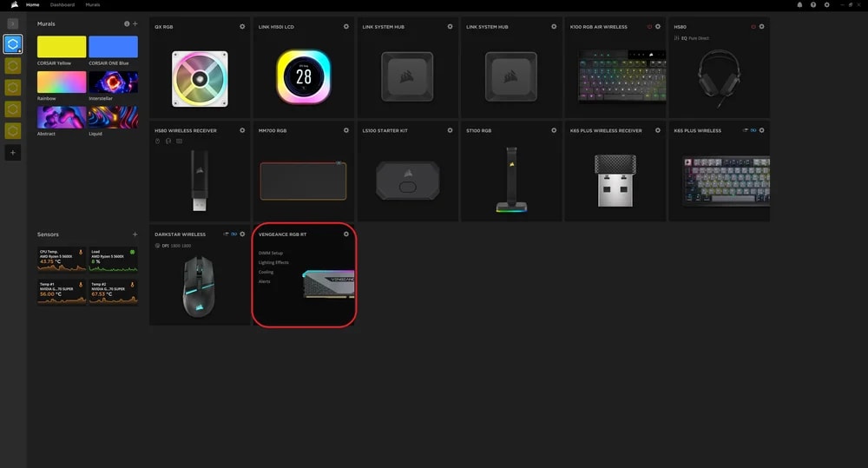
Task: Open the QX RGB settings gear
Action: pyautogui.click(x=242, y=27)
